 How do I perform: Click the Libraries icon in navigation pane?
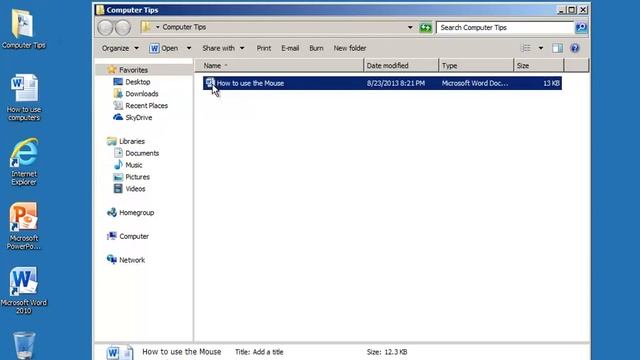click(111, 141)
